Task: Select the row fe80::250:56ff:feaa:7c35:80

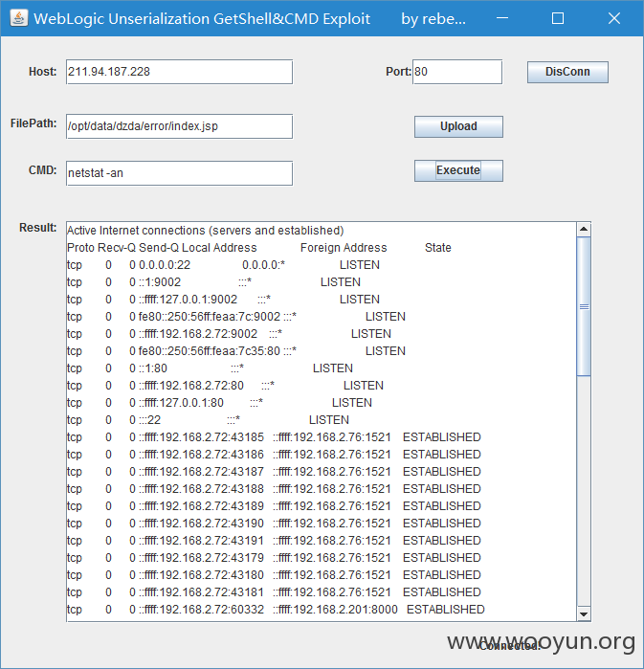Action: point(236,351)
